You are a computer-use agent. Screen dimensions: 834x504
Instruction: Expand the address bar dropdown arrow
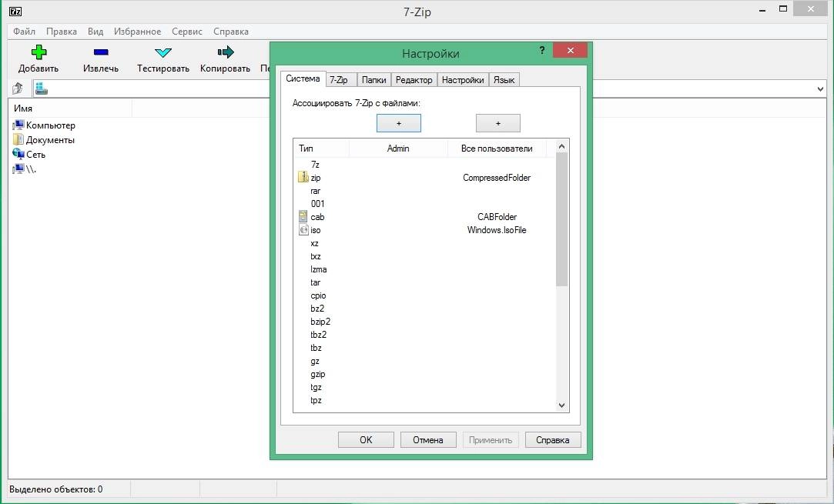[821, 88]
